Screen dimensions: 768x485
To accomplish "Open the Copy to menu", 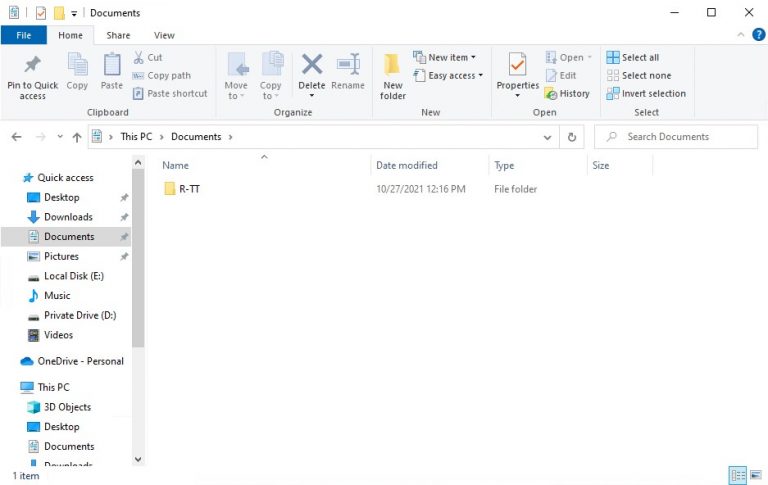I will click(x=270, y=76).
